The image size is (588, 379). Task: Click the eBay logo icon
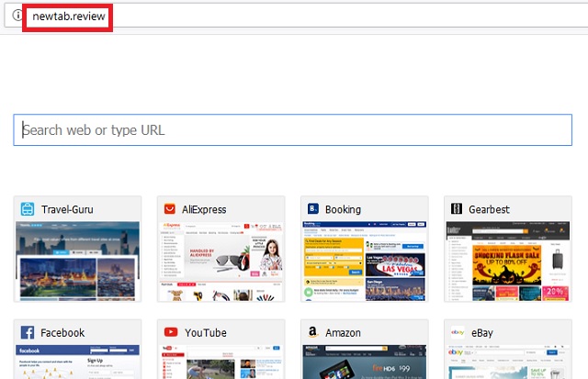(458, 332)
